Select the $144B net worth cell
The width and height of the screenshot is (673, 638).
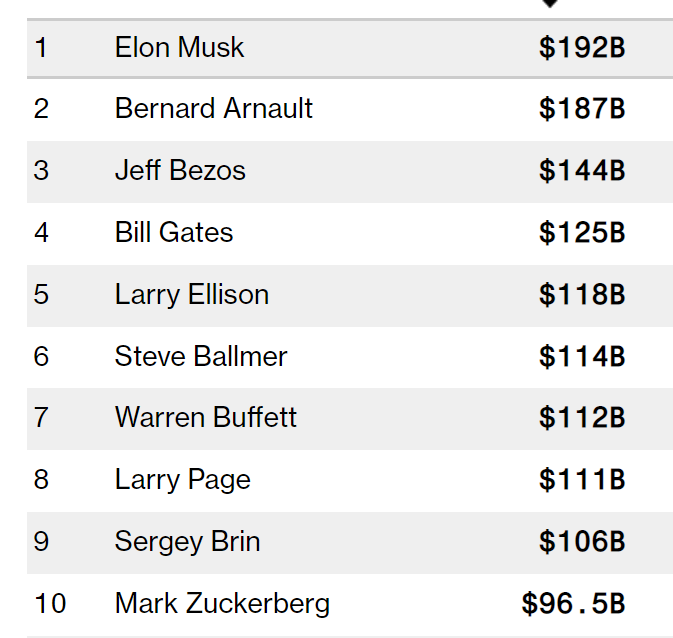(582, 171)
